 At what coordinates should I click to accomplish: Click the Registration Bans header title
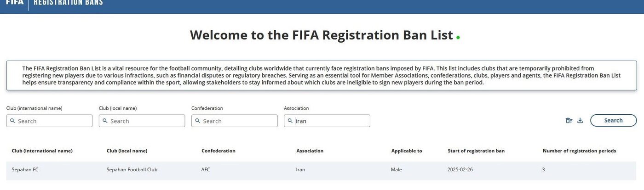coord(69,2)
